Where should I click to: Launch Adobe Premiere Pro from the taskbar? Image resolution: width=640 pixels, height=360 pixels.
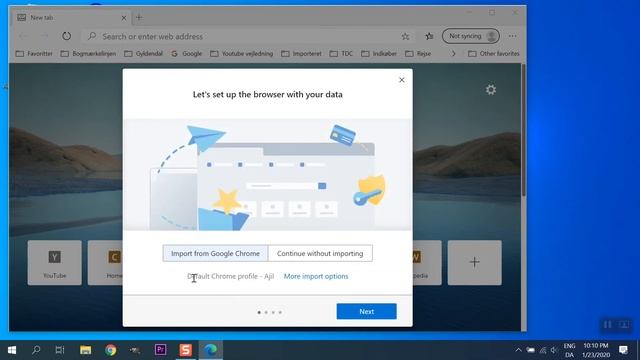[x=160, y=350]
